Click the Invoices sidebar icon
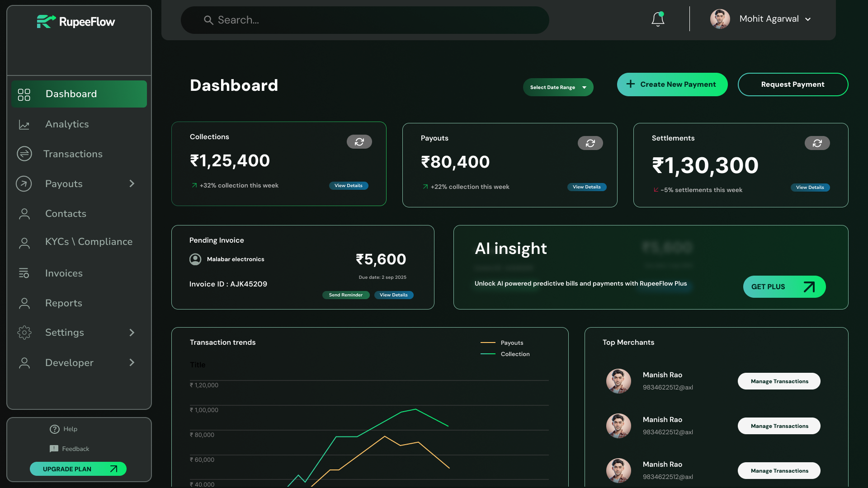The height and width of the screenshot is (488, 868). tap(24, 273)
